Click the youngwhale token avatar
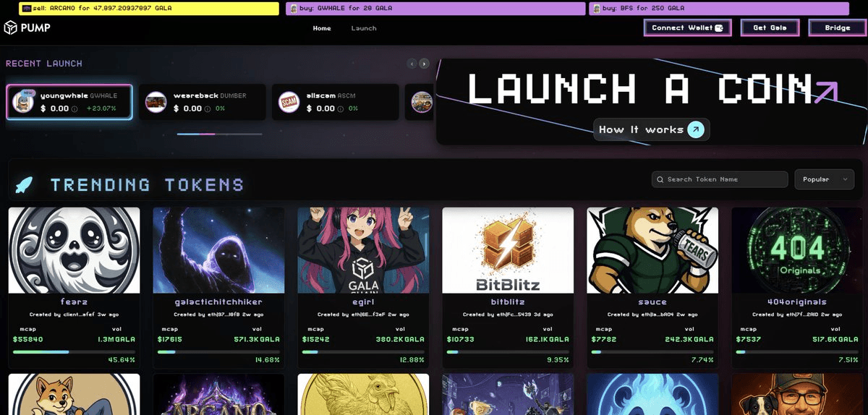This screenshot has height=415, width=868. coord(23,102)
